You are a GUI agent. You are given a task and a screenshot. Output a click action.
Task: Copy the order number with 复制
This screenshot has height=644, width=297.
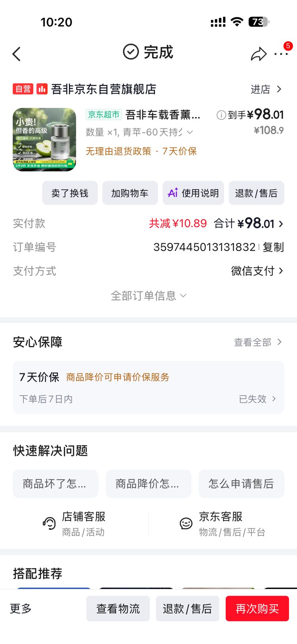pos(273,247)
